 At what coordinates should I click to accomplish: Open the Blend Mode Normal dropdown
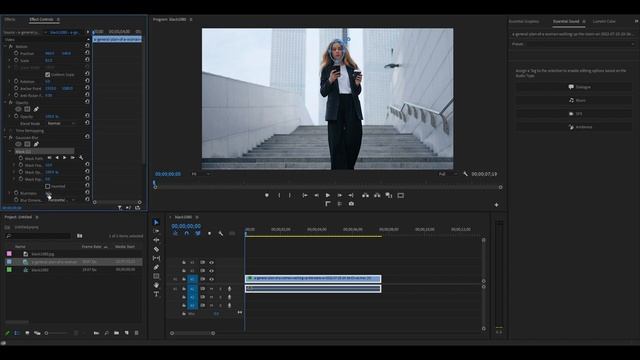(61, 123)
